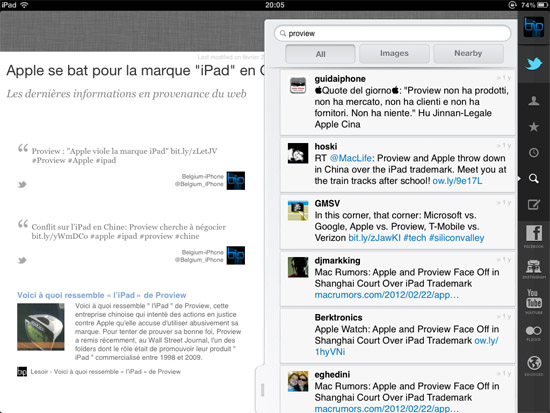Tap eghedini's avatar in search results
Viewport: 550px width, 413px height.
point(298,381)
